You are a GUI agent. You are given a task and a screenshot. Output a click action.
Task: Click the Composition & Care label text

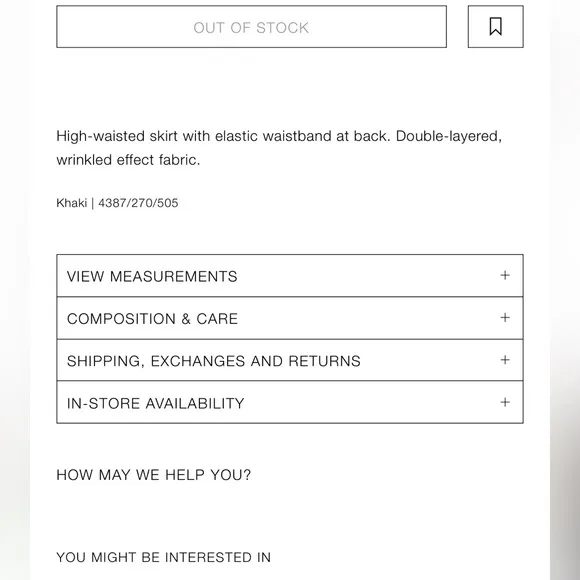152,319
